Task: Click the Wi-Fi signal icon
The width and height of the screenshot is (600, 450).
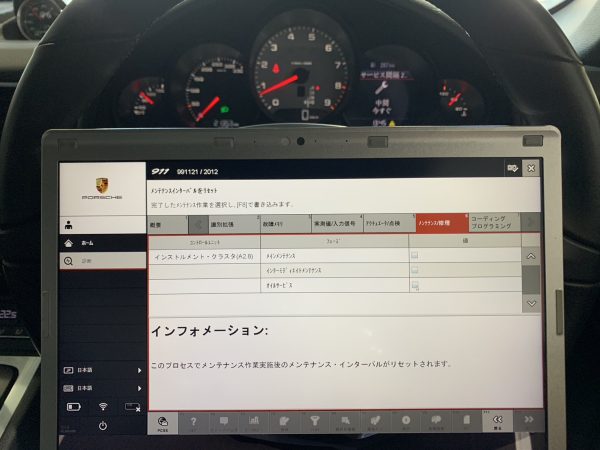Action: [103, 406]
